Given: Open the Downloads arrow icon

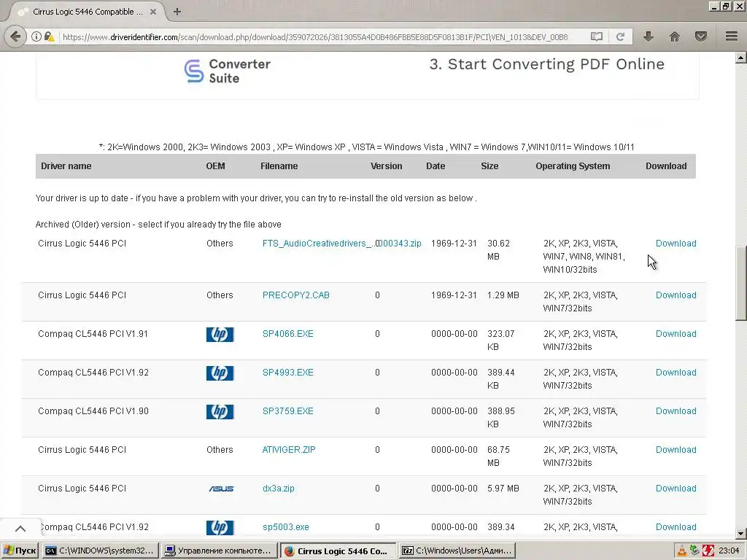Looking at the screenshot, I should (648, 36).
